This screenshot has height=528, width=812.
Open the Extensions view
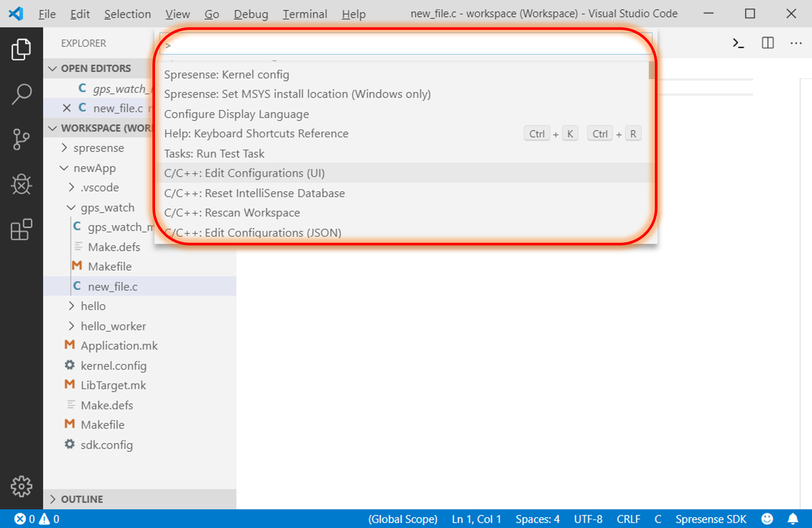click(x=21, y=230)
